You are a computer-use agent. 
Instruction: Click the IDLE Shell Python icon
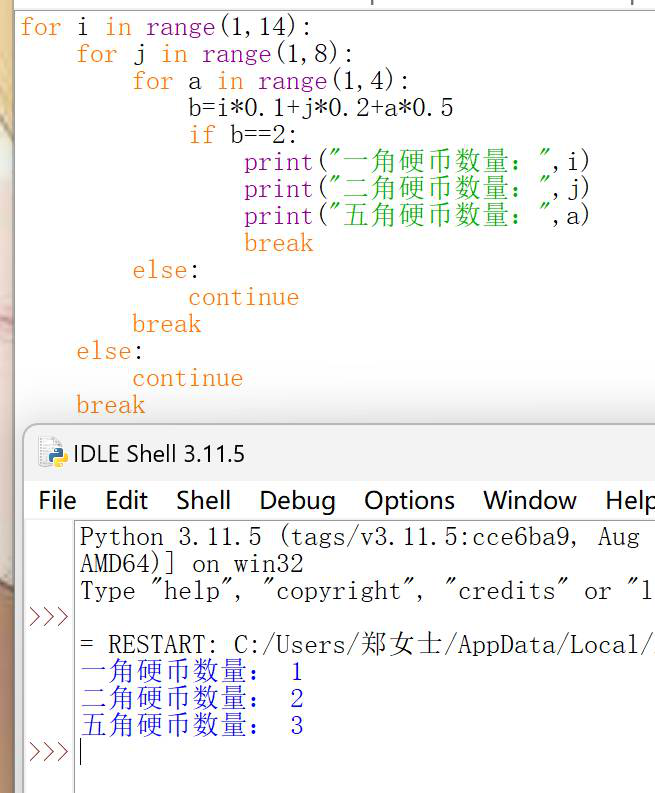(53, 453)
